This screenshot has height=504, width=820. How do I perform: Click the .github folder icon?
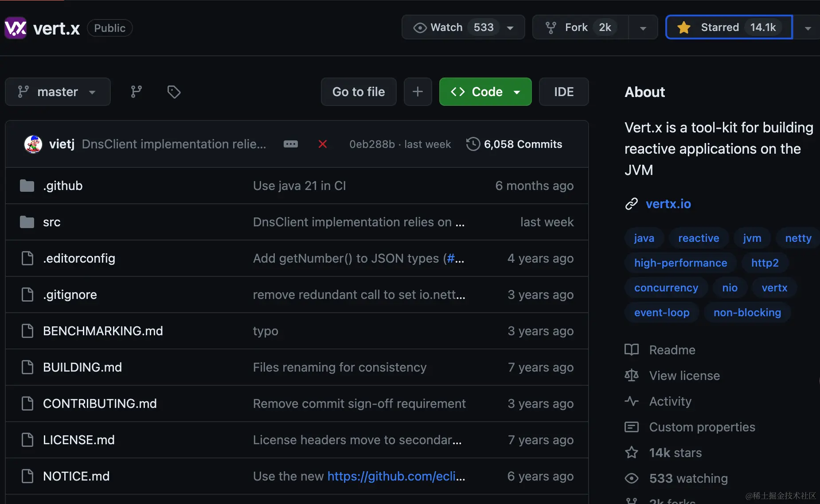point(27,186)
